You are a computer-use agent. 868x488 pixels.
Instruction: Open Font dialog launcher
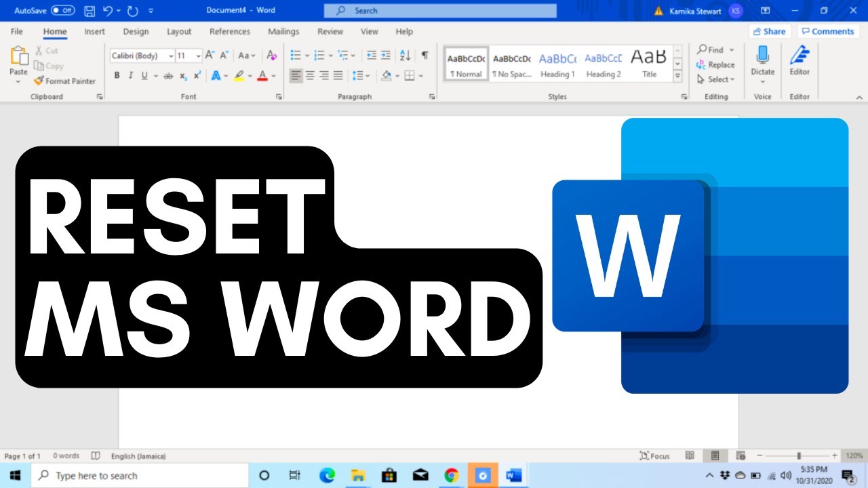[279, 97]
